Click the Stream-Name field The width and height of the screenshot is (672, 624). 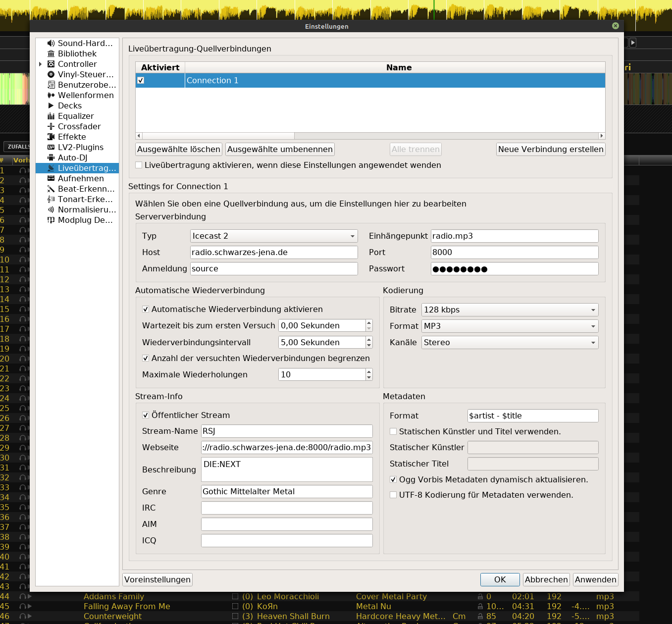click(287, 431)
